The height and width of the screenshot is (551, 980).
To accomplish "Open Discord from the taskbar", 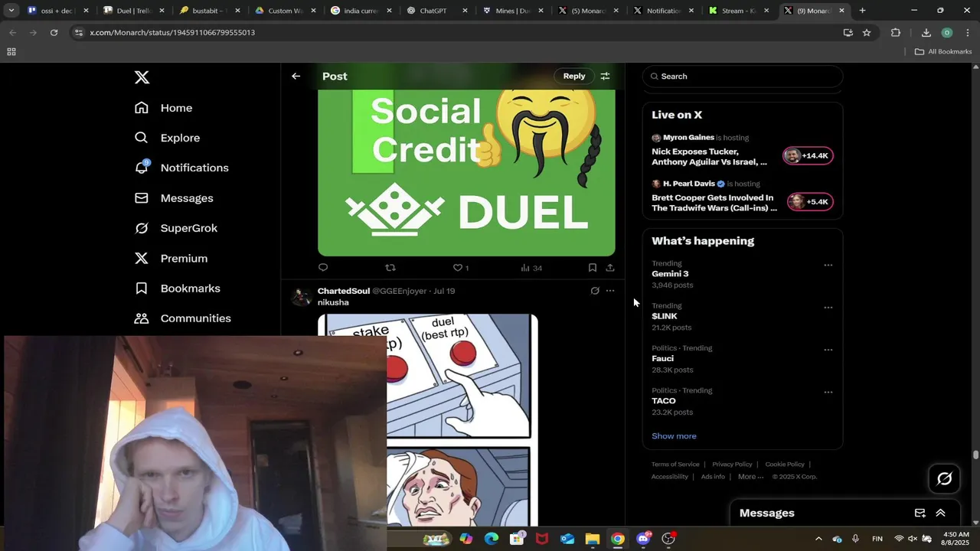I will 643,539.
